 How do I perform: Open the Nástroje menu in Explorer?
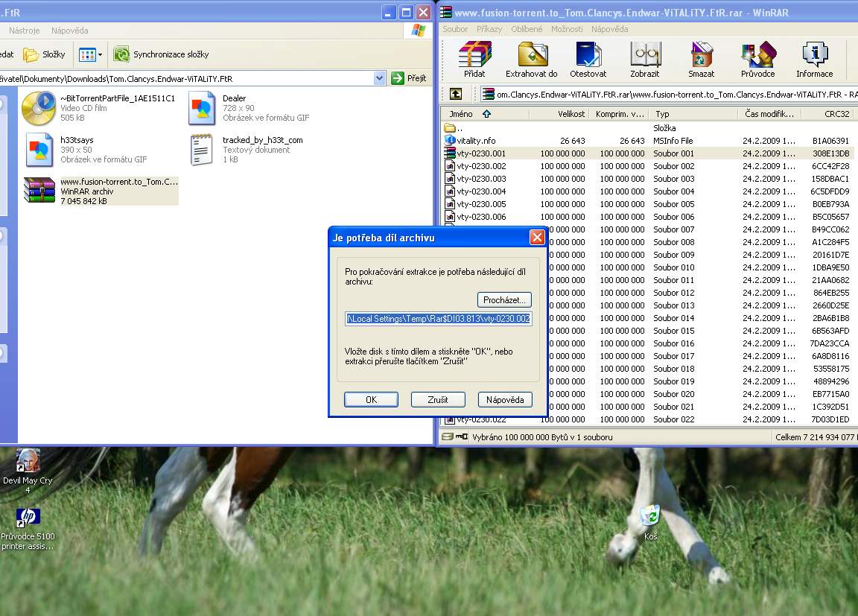24,31
